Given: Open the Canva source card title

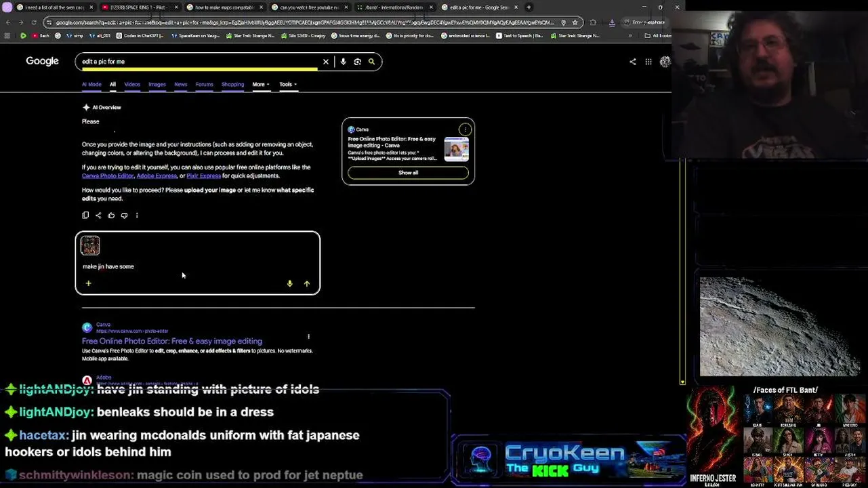Looking at the screenshot, I should point(392,142).
